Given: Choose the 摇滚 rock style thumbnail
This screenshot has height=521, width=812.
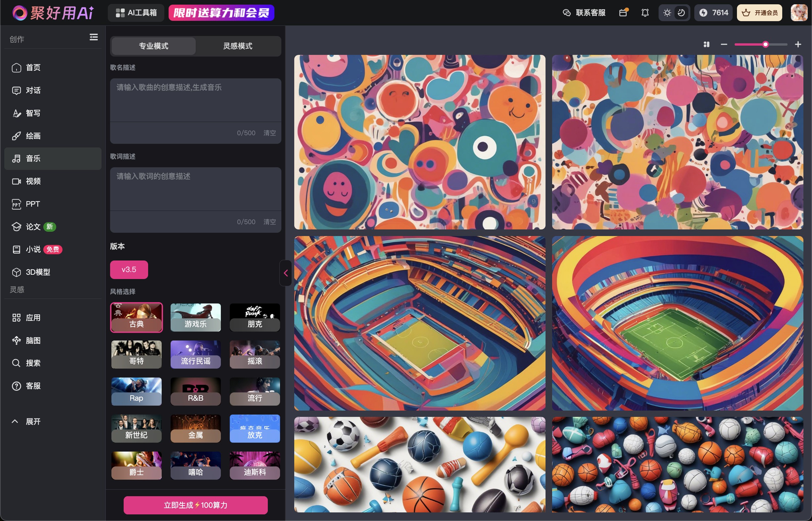Looking at the screenshot, I should pyautogui.click(x=255, y=354).
